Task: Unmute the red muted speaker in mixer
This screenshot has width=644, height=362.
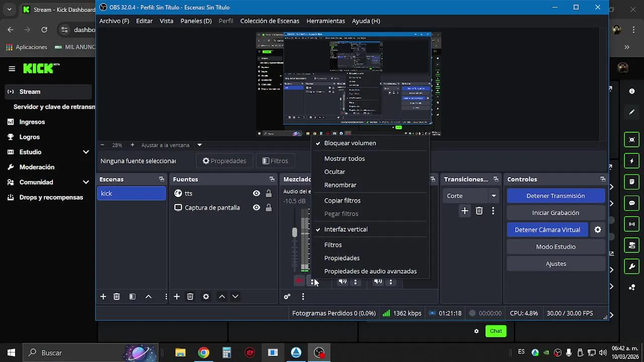Action: click(x=299, y=282)
